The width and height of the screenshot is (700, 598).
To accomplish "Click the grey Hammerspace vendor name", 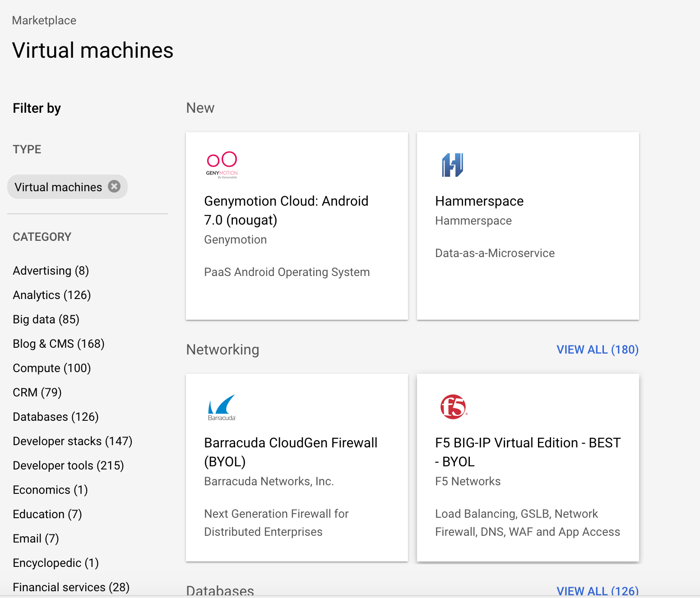I will [x=473, y=221].
